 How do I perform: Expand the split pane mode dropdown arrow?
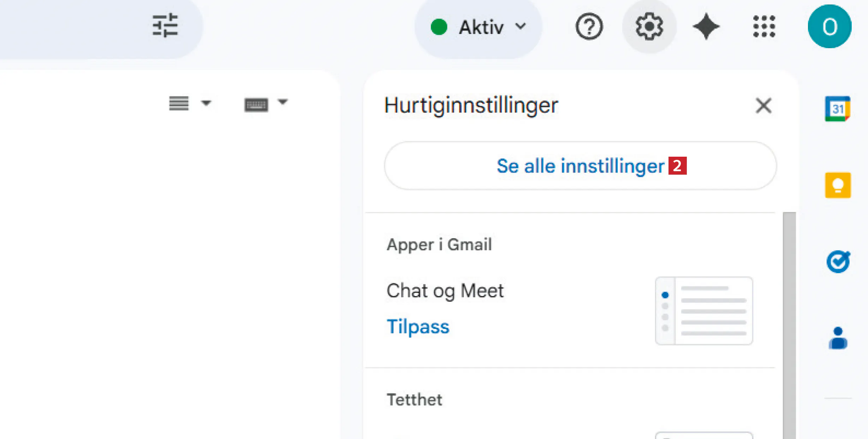(206, 103)
